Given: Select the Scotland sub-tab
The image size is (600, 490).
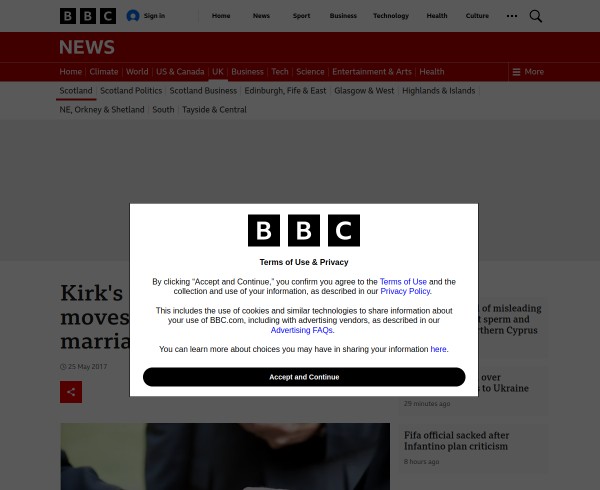Looking at the screenshot, I should point(76,91).
